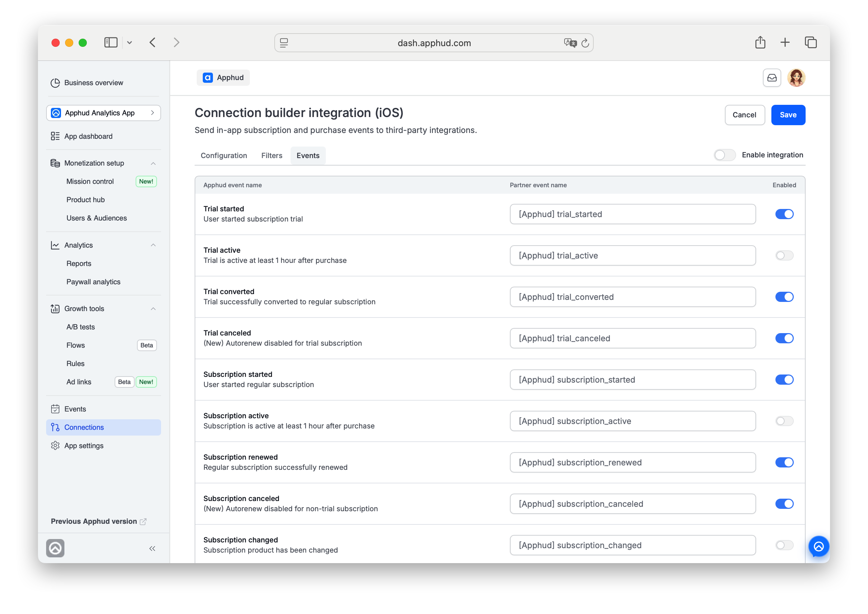Open the Safari sidebar dropdown arrow

[129, 42]
